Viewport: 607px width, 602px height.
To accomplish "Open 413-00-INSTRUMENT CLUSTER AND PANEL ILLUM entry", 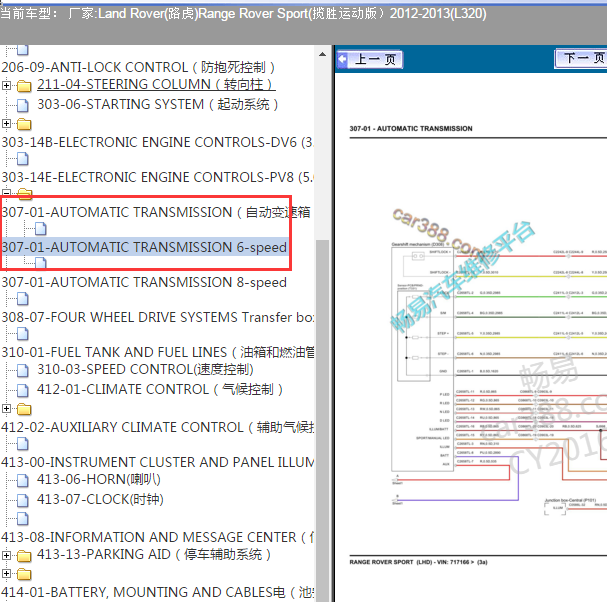I will (x=157, y=462).
